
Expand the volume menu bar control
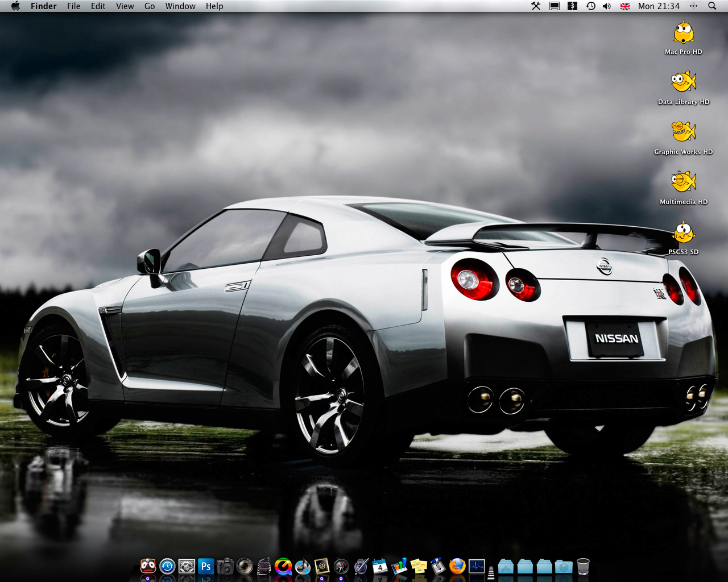click(607, 6)
